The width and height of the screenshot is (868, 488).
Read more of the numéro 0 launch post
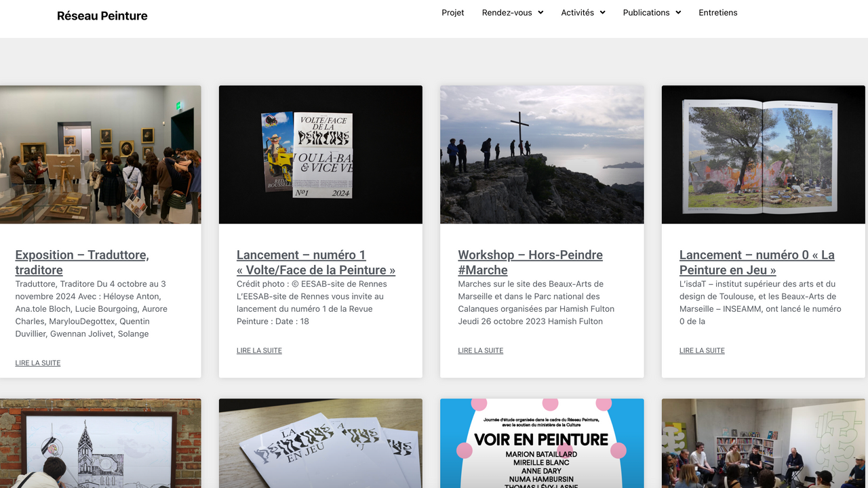(x=702, y=350)
